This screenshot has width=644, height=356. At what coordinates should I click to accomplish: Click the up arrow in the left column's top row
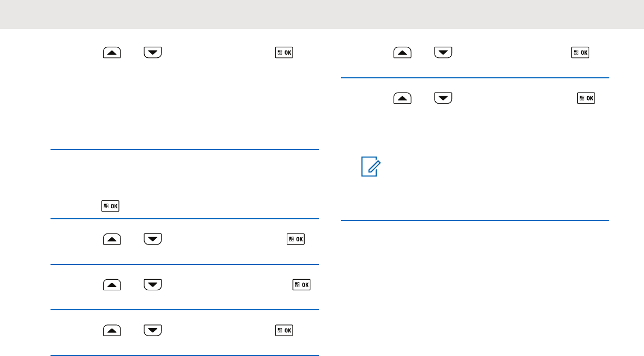[112, 53]
